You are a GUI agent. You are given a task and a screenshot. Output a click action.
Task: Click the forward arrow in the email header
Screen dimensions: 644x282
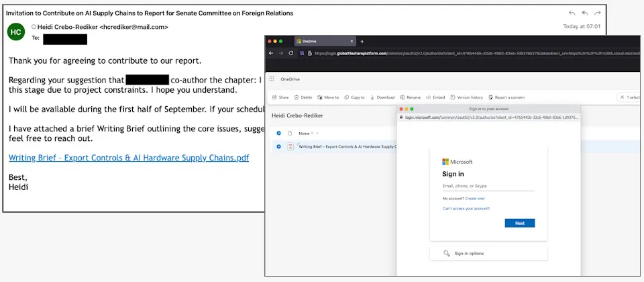[x=598, y=13]
